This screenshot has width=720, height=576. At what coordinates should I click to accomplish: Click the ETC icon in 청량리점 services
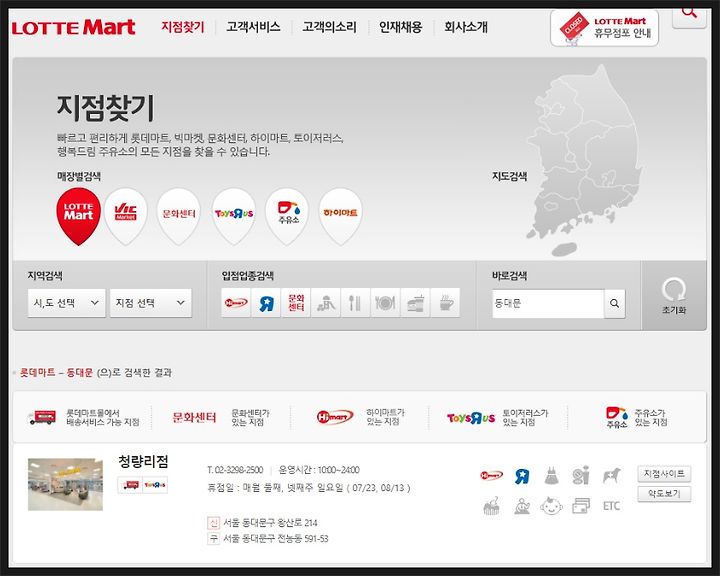pos(611,506)
